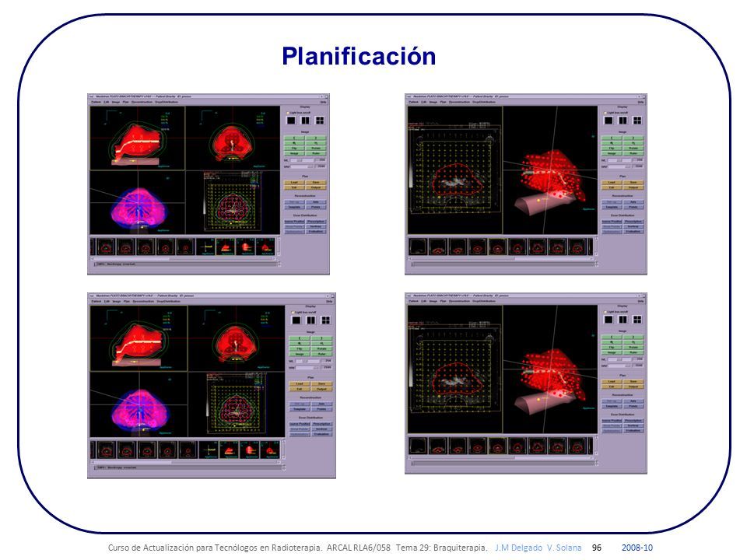Select two-pane layout icon in upper-right PLATO window
Screen dimensions: 747x560
pyautogui.click(x=622, y=121)
